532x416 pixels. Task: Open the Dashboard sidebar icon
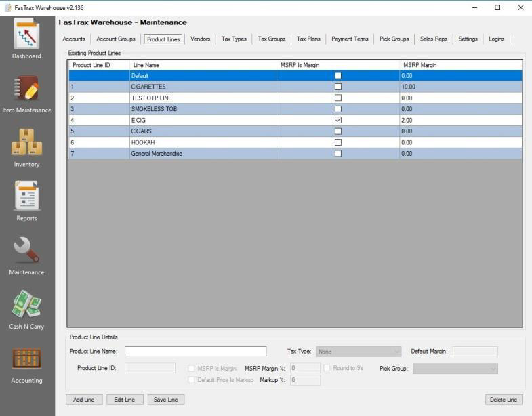(x=26, y=34)
